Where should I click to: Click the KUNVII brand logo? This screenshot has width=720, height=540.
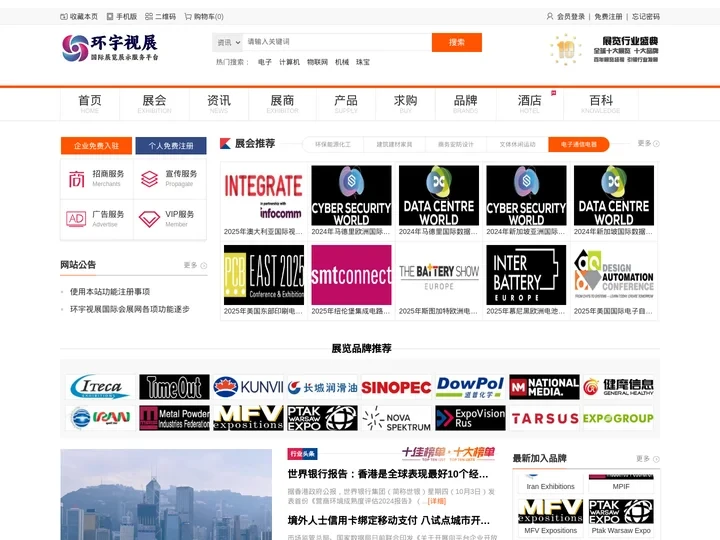point(248,387)
